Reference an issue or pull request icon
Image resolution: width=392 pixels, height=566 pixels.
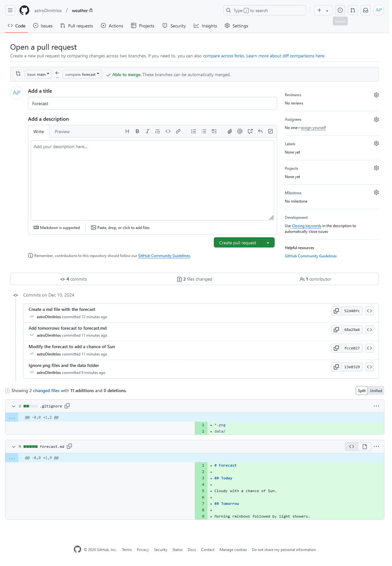250,131
